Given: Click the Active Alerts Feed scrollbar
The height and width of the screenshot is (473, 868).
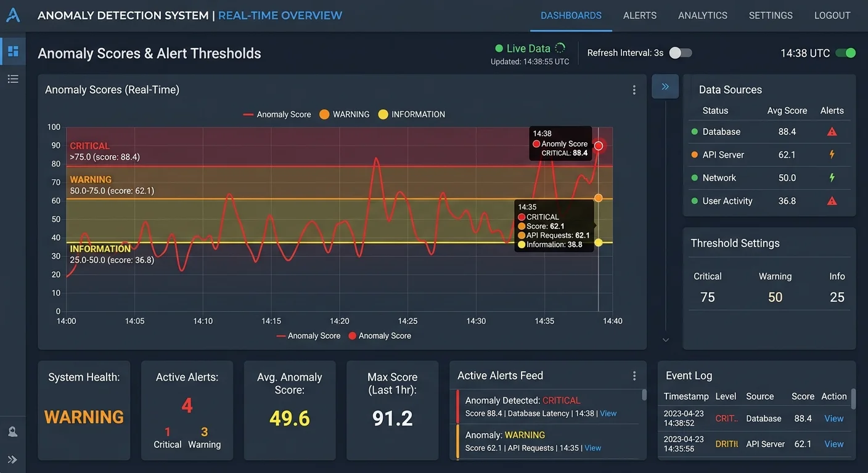Looking at the screenshot, I should coord(644,395).
